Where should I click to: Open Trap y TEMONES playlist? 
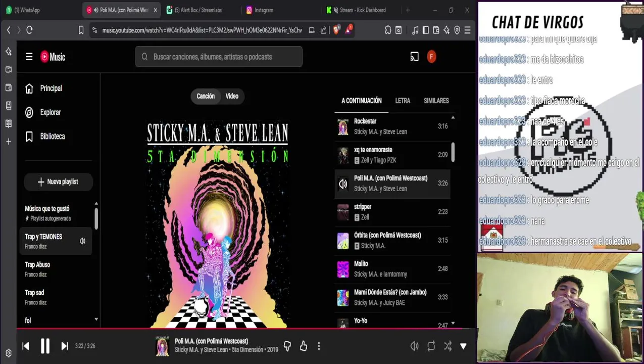(x=56, y=241)
